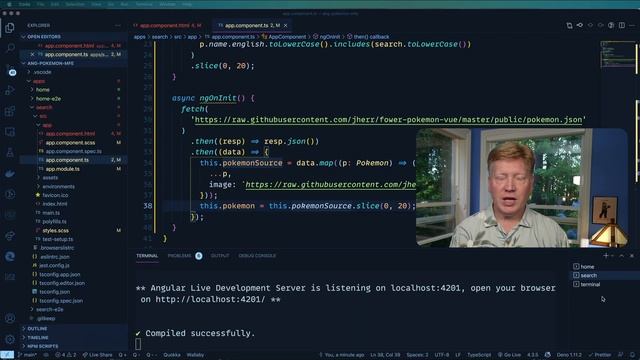Expand the assets folder

coord(50,178)
